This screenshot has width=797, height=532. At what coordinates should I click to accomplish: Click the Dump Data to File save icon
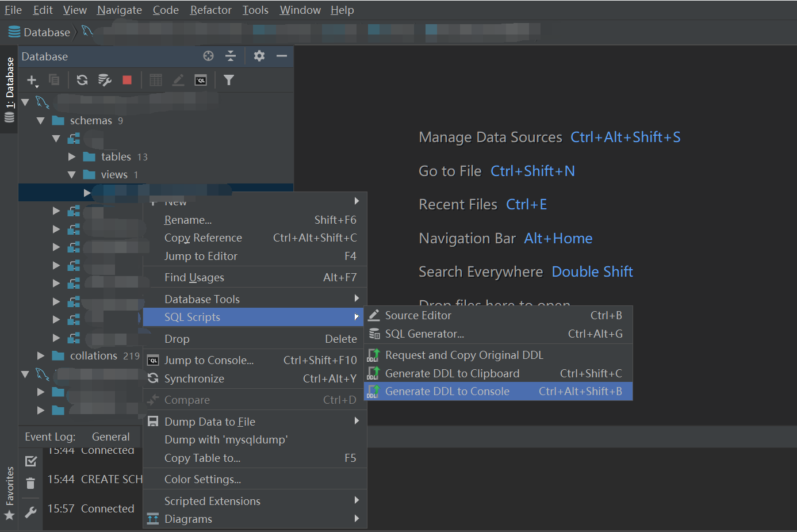[x=153, y=422]
